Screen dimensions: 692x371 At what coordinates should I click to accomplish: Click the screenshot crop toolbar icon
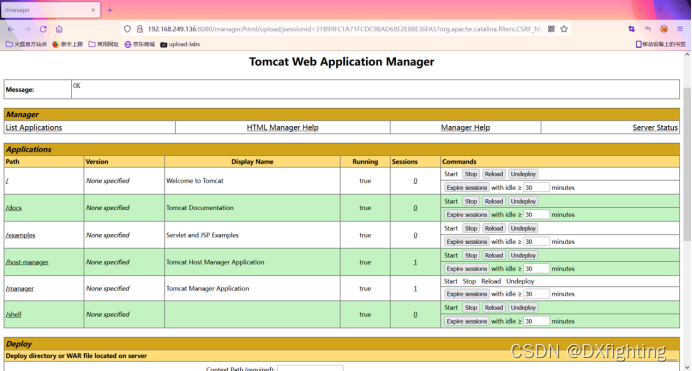pyautogui.click(x=632, y=29)
